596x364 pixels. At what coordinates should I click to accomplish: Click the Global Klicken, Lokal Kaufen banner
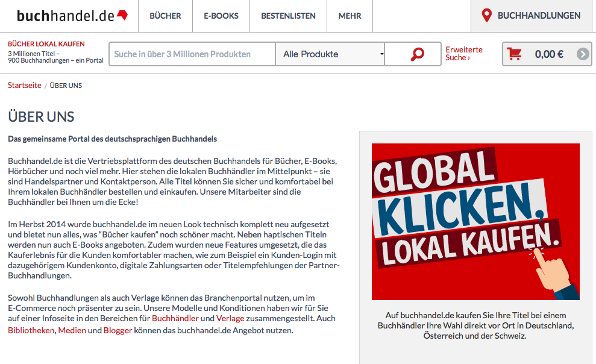(475, 221)
